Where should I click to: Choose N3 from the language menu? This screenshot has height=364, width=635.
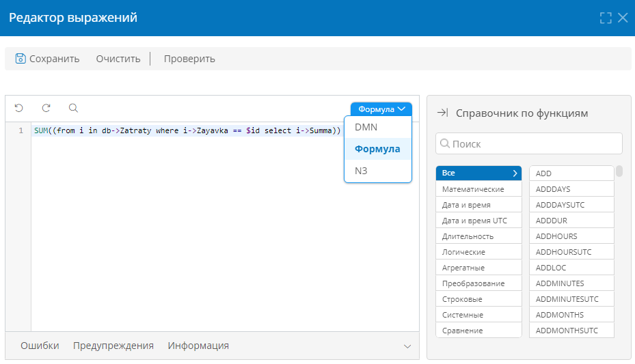[378, 171]
